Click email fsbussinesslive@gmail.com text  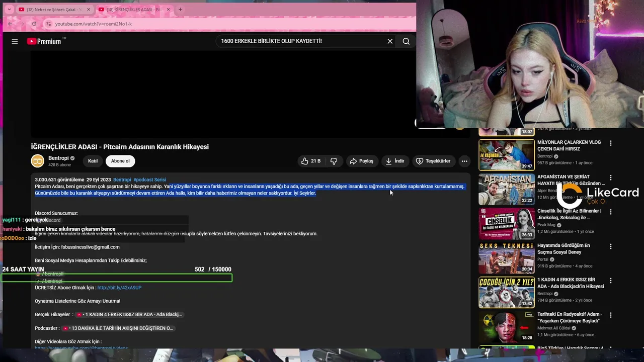tap(90, 247)
